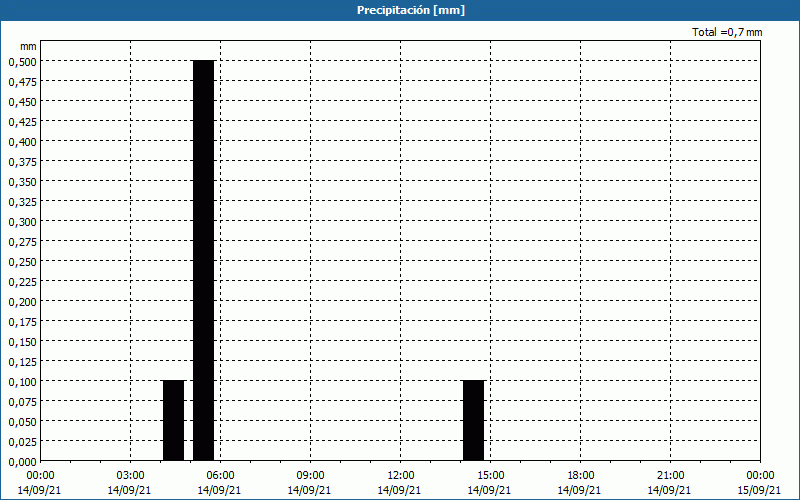
Task: Click the 0,250 y-axis label
Action: tap(22, 262)
